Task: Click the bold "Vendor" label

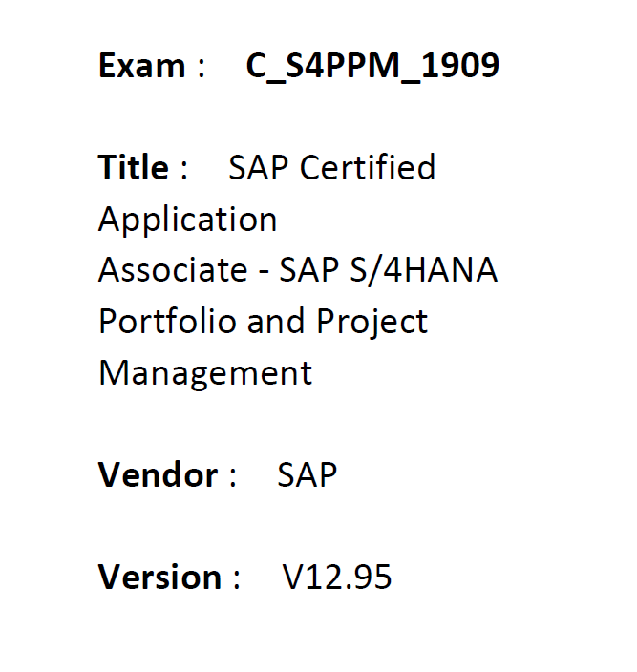Action: [159, 475]
